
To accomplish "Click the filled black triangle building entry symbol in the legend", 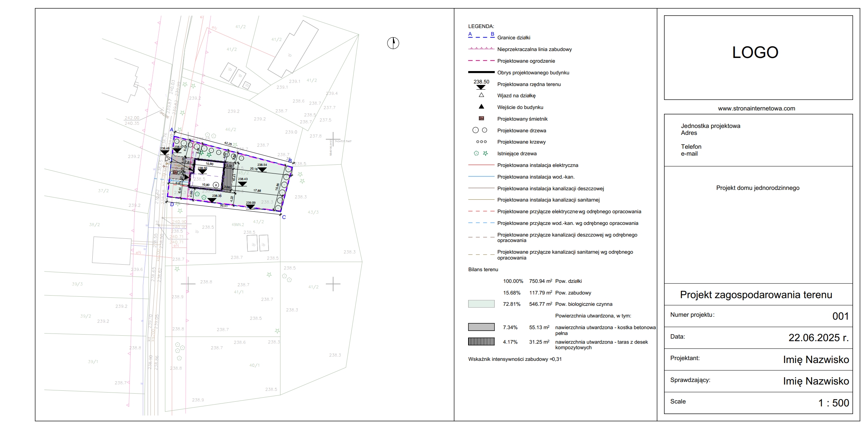I will tap(481, 106).
